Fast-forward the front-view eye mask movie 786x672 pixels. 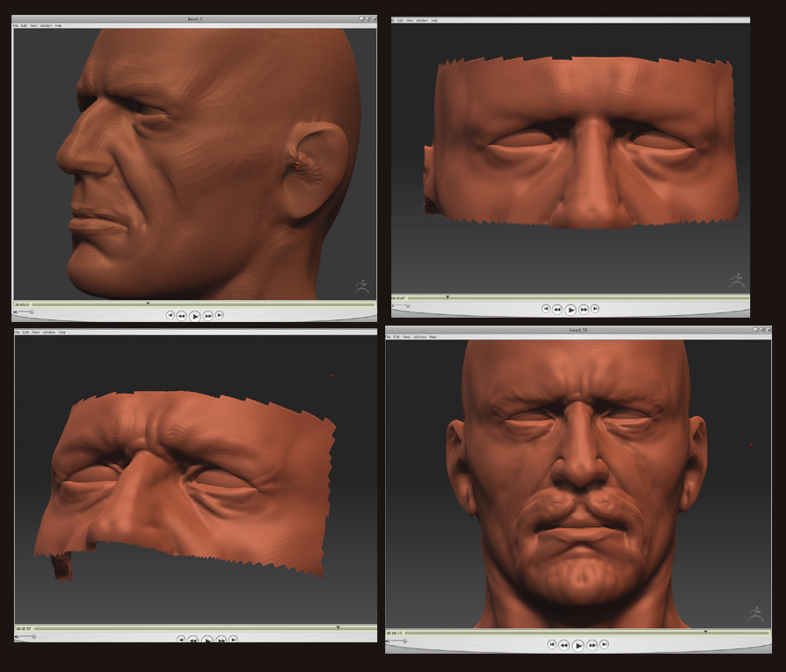pyautogui.click(x=583, y=310)
